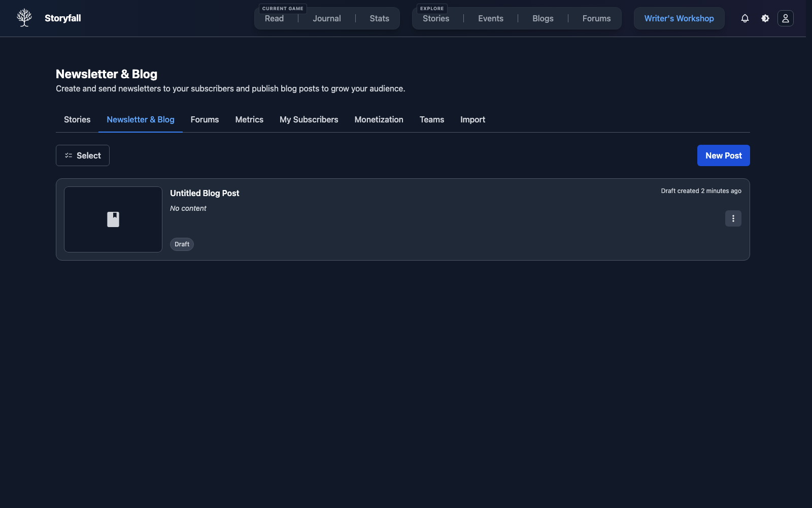The image size is (812, 508).
Task: Switch theme using the brightness toggle
Action: point(765,18)
